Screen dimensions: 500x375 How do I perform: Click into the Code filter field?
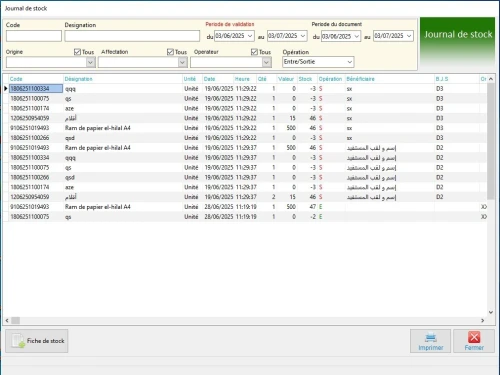[x=34, y=36]
